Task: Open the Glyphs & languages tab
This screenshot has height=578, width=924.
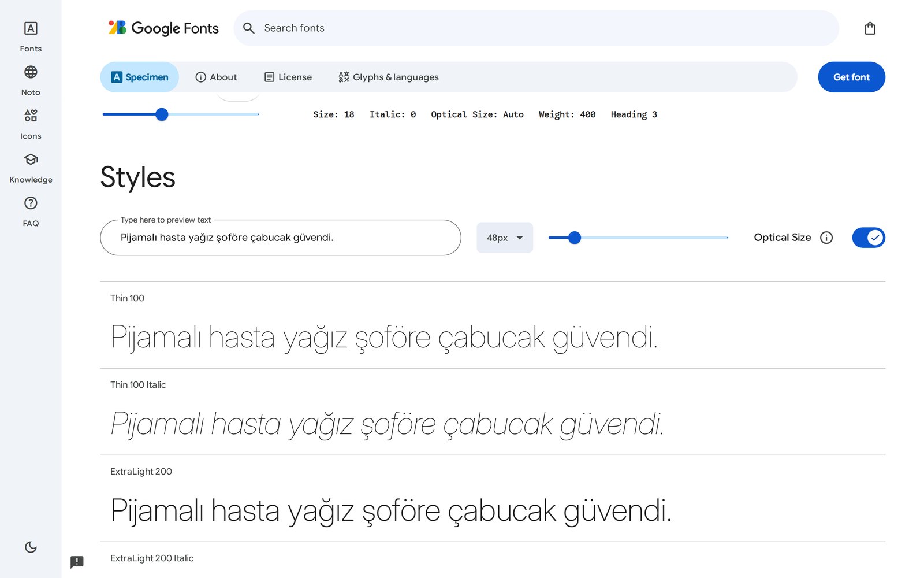Action: pyautogui.click(x=389, y=77)
